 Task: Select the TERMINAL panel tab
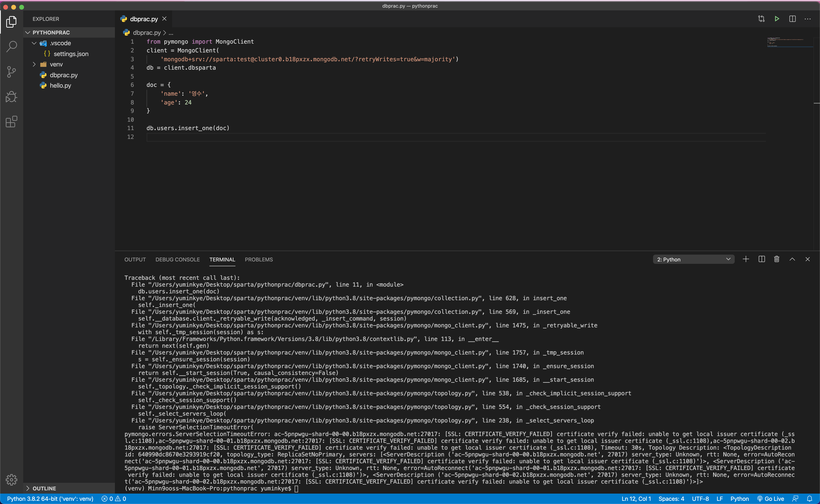point(222,259)
